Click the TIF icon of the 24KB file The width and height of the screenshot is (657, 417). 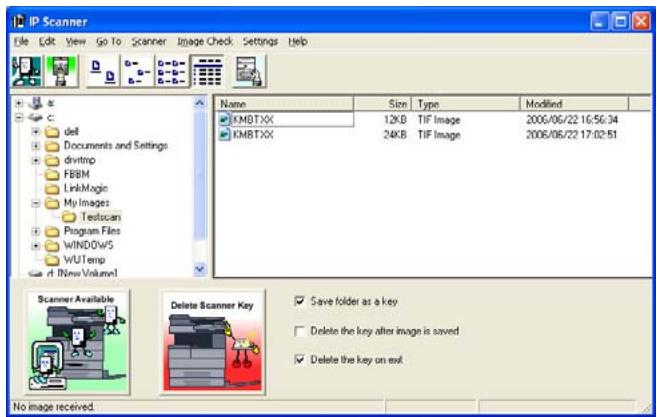tap(225, 135)
